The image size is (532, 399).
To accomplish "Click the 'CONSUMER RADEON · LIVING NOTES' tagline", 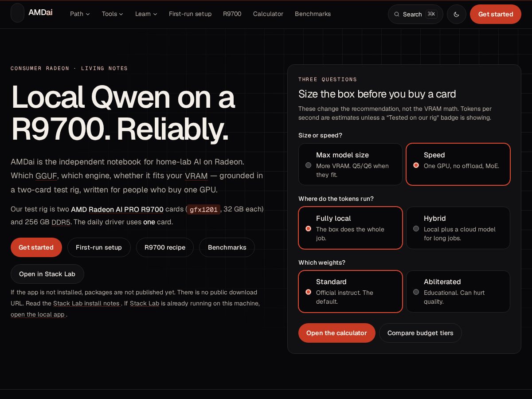I will coord(69,68).
